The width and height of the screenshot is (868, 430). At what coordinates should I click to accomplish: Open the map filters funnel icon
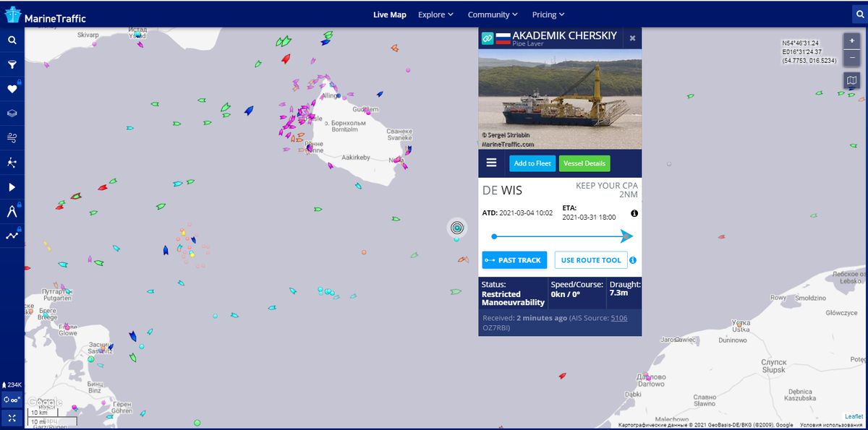(x=12, y=65)
